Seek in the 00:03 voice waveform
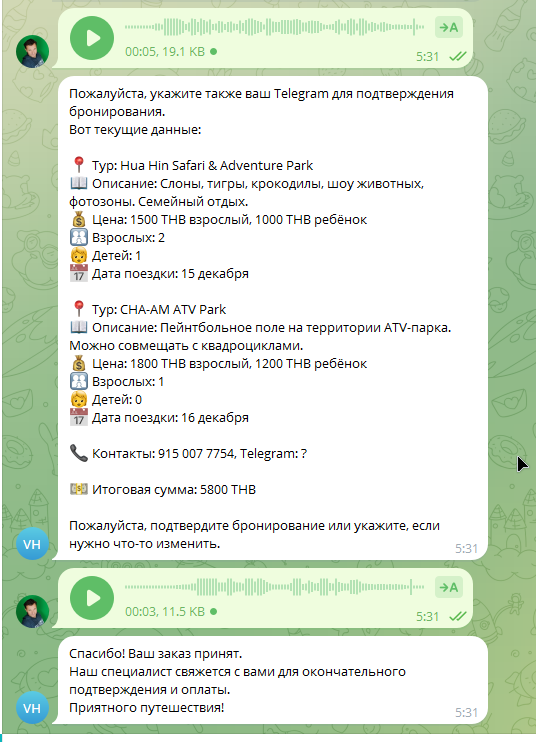 [274, 587]
